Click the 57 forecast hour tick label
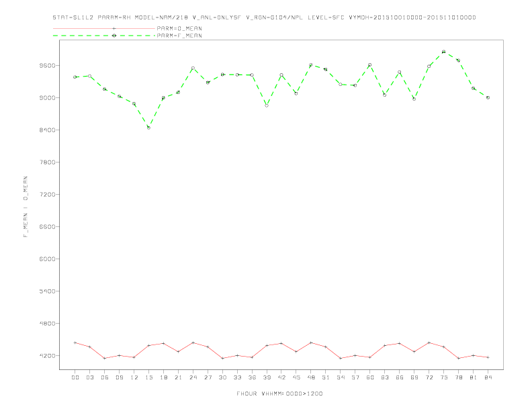The image size is (532, 411). (355, 377)
